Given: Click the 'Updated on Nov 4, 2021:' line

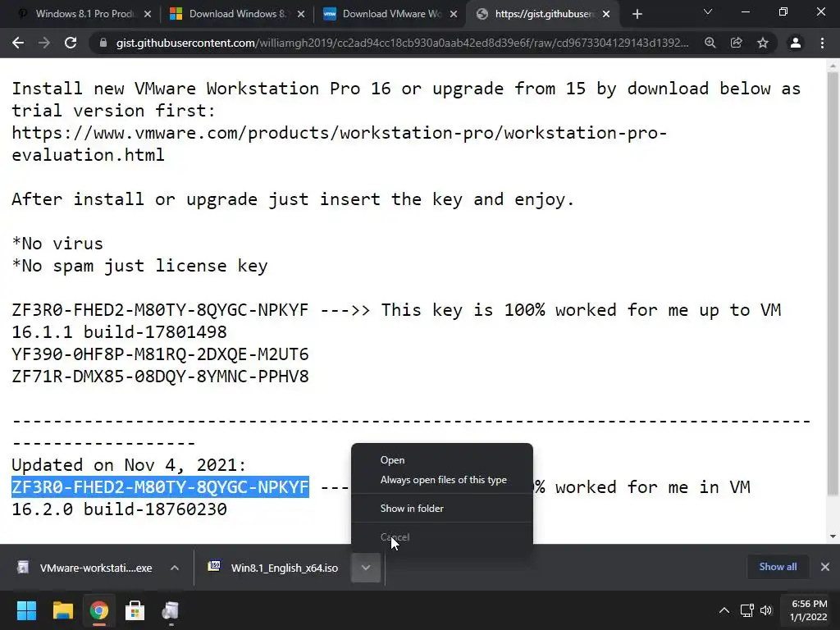Looking at the screenshot, I should [x=129, y=464].
